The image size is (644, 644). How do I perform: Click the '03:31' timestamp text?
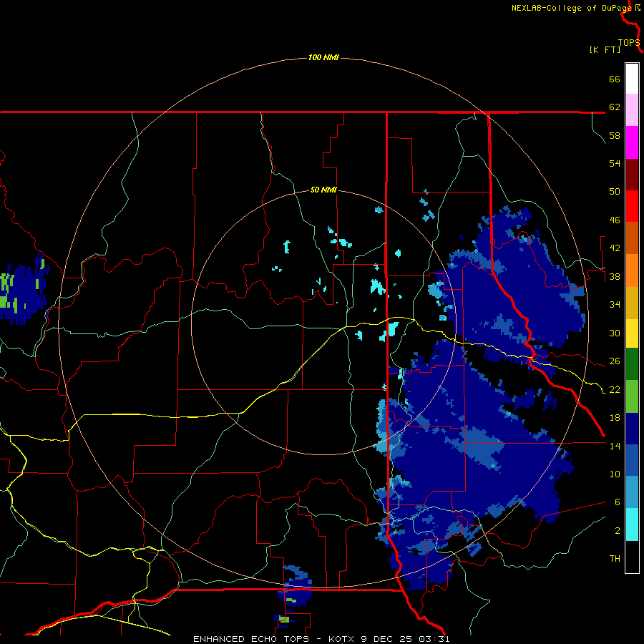pyautogui.click(x=434, y=639)
